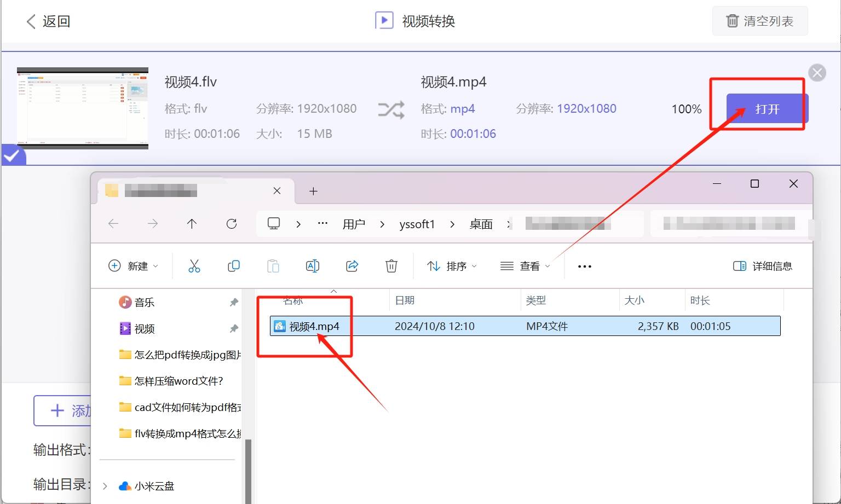Click the Copy icon in Explorer toolbar
This screenshot has height=504, width=841.
click(234, 266)
